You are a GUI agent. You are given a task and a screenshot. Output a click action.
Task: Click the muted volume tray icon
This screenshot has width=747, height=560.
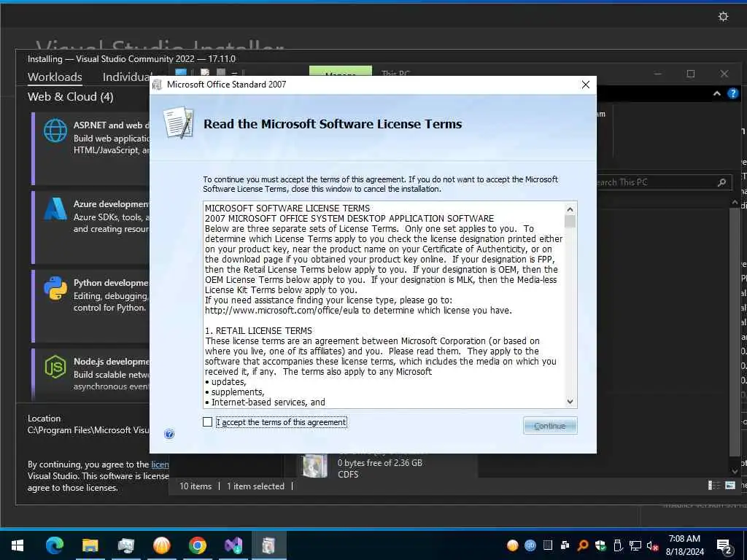652,545
